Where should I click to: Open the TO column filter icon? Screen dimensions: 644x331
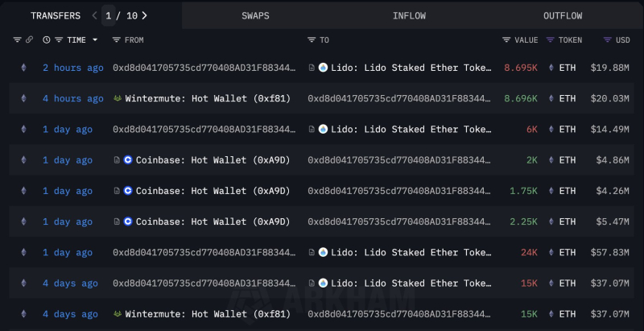click(312, 39)
